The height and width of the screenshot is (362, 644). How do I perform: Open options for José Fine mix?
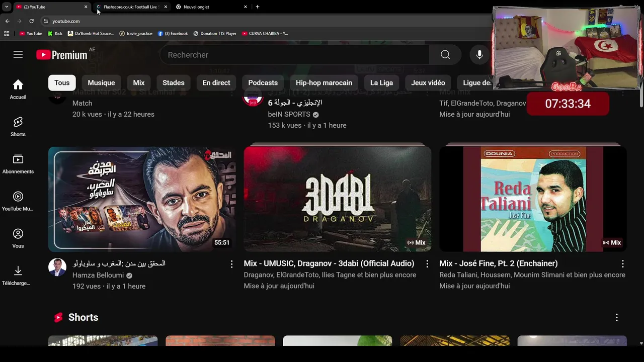tap(623, 264)
